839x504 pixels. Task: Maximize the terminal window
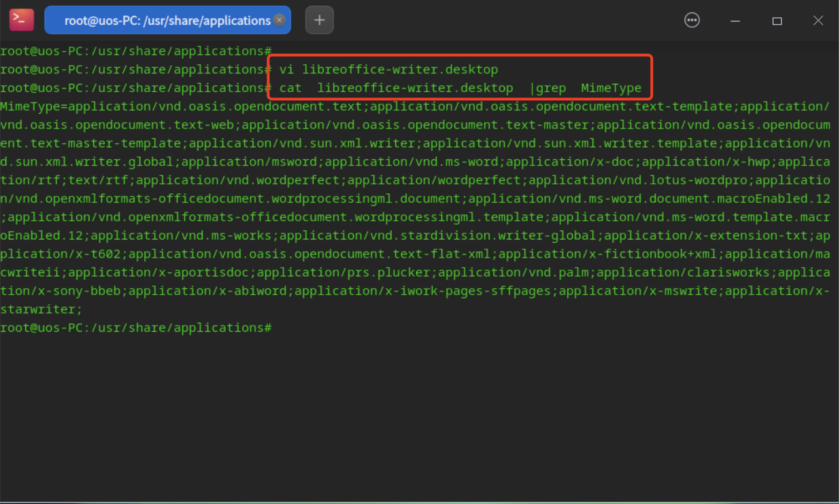point(777,21)
